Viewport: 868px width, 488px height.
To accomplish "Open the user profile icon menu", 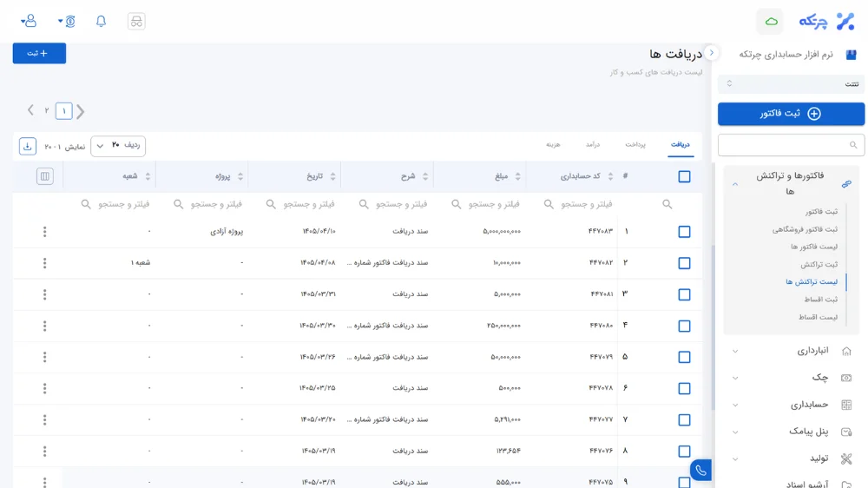I will point(29,21).
